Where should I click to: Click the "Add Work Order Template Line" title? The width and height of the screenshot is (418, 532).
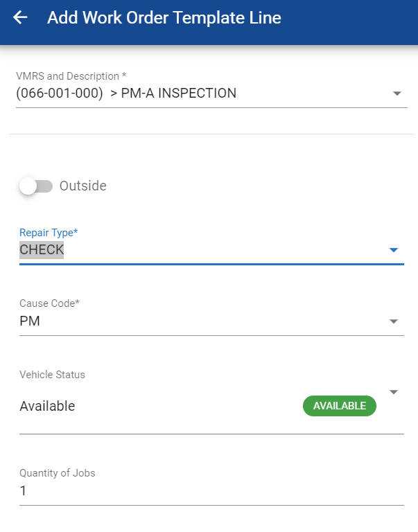pos(164,18)
